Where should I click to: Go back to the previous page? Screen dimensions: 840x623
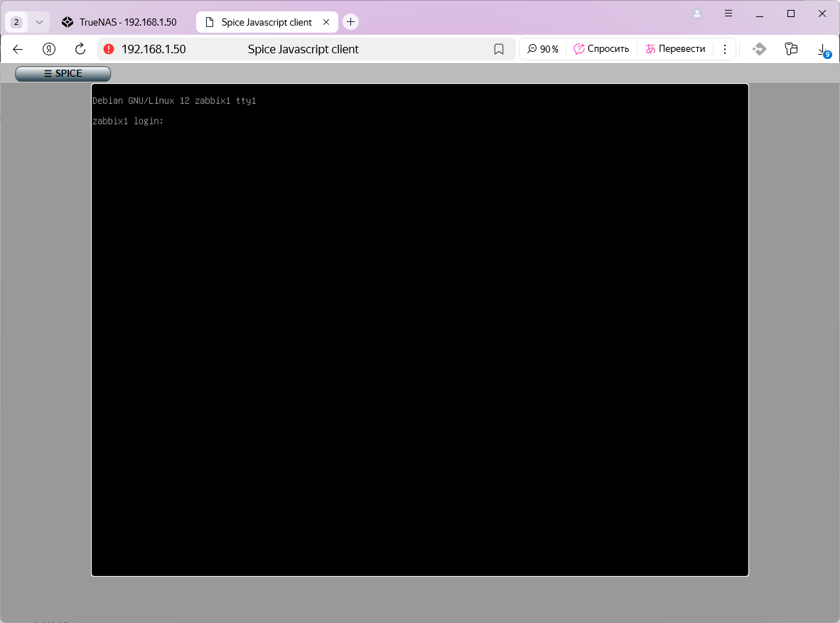coord(18,49)
